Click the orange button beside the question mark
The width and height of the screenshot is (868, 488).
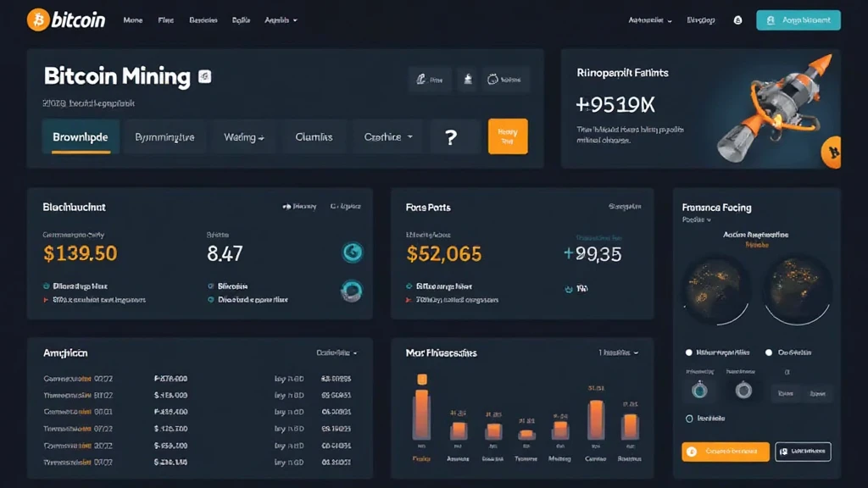click(508, 136)
